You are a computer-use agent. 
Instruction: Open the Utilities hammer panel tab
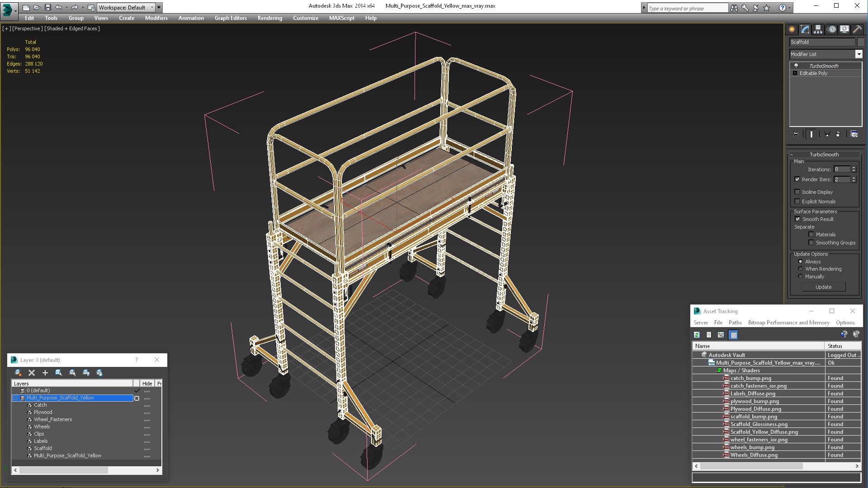coord(857,29)
